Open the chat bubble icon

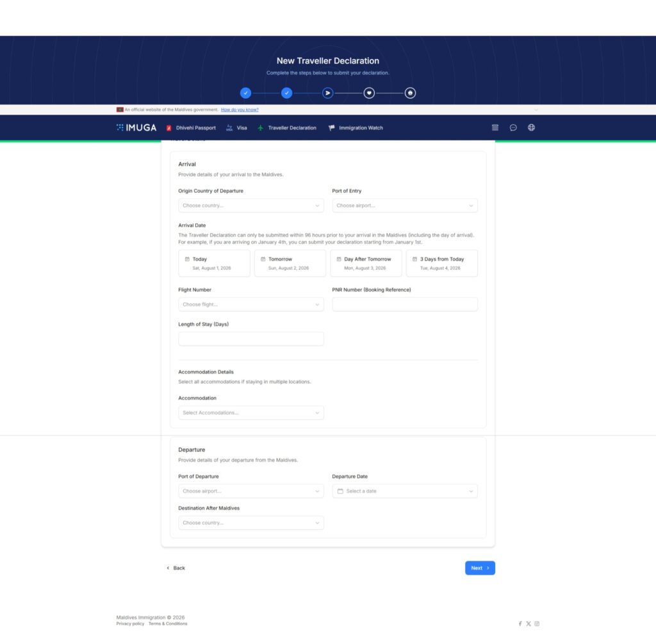[513, 128]
